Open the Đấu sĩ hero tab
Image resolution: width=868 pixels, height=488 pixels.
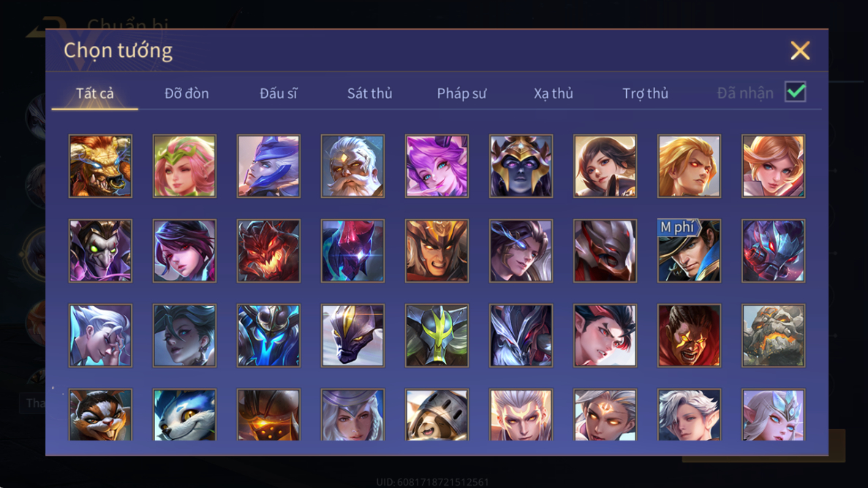(x=279, y=93)
